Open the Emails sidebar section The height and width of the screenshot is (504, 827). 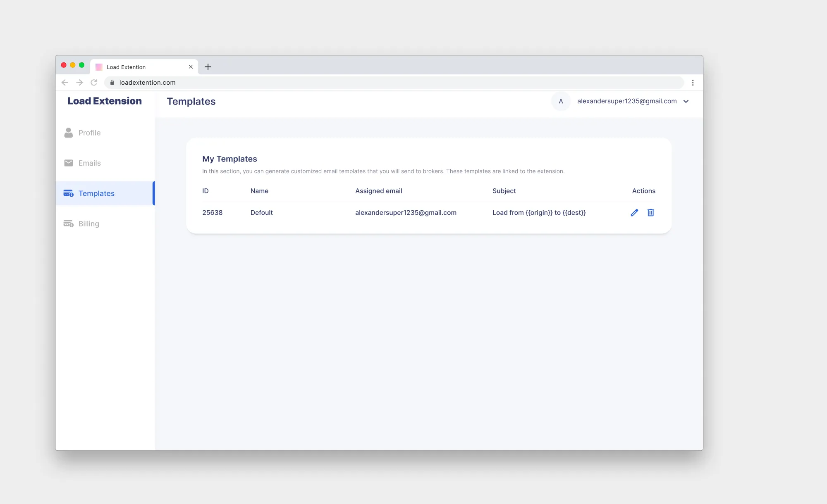coord(89,163)
